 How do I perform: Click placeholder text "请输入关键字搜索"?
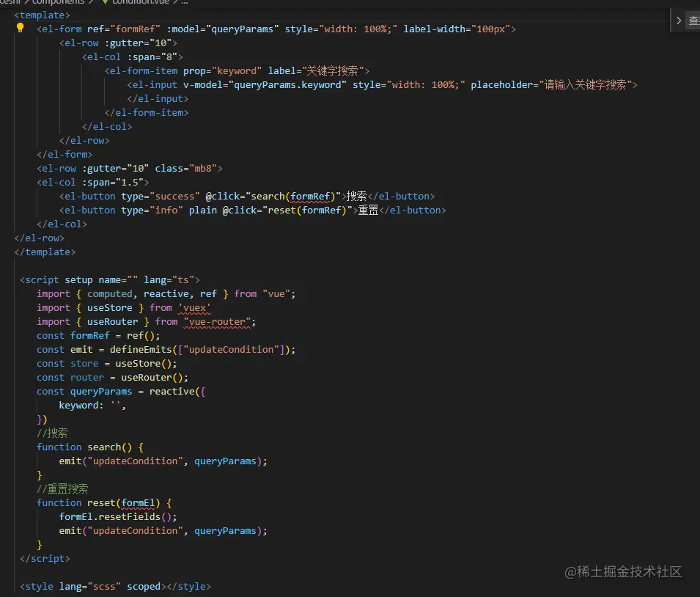click(585, 85)
